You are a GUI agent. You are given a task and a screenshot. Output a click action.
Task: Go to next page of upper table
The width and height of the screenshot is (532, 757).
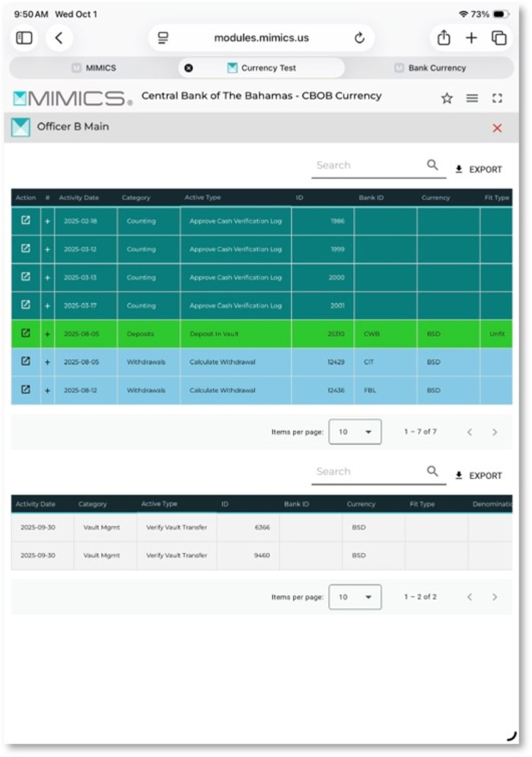pos(494,432)
